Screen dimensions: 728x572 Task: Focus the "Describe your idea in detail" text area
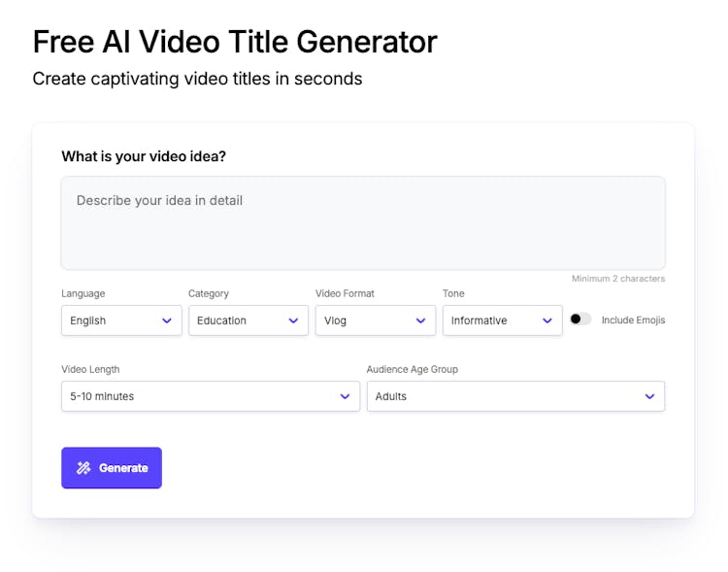click(x=363, y=223)
